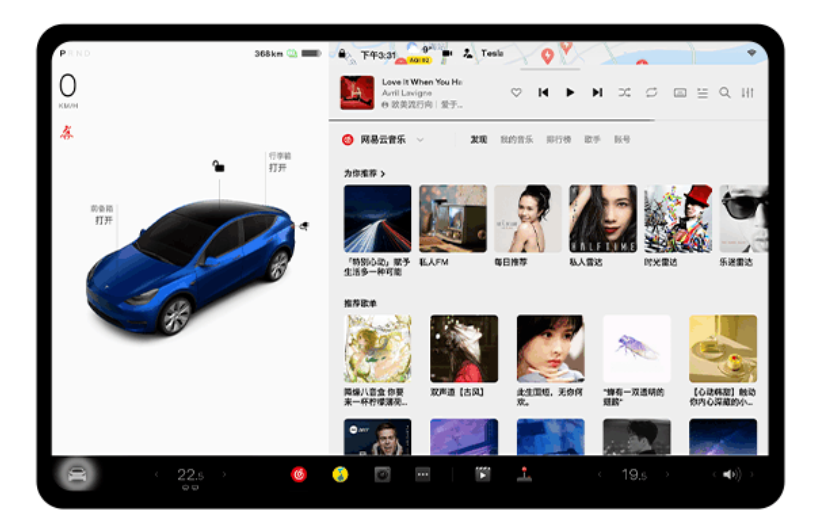Tap the current song album art
Screen dimensions: 814x529
357,92
